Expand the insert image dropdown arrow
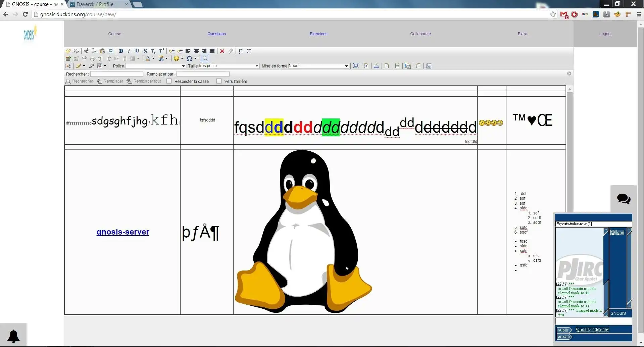The width and height of the screenshot is (644, 347). coord(105,66)
